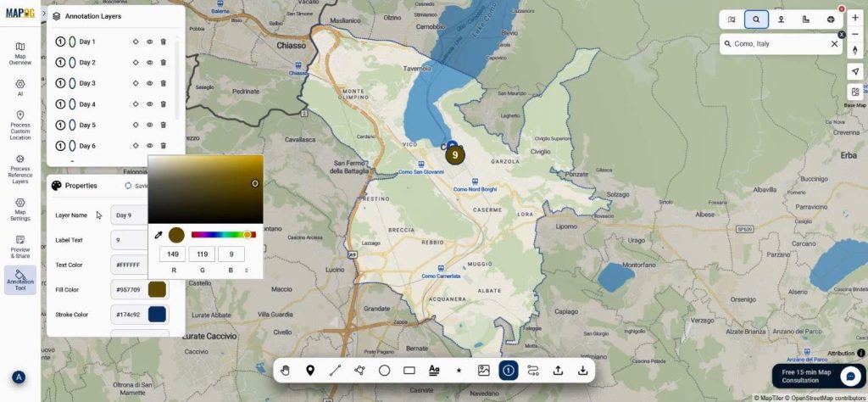Click the hue slider in color picker
This screenshot has height=402, width=868.
click(x=223, y=235)
